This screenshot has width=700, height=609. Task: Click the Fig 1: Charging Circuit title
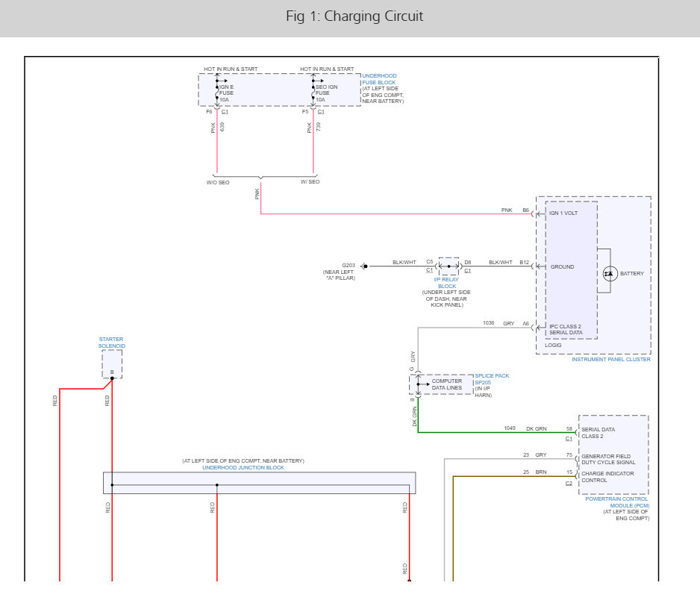(354, 16)
